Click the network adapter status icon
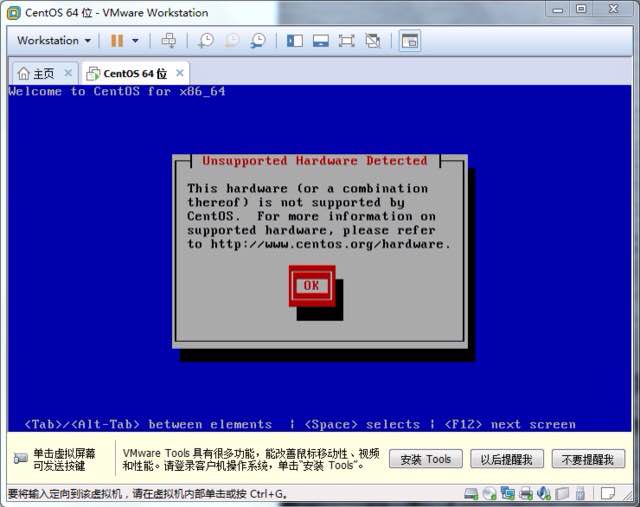 [x=508, y=493]
